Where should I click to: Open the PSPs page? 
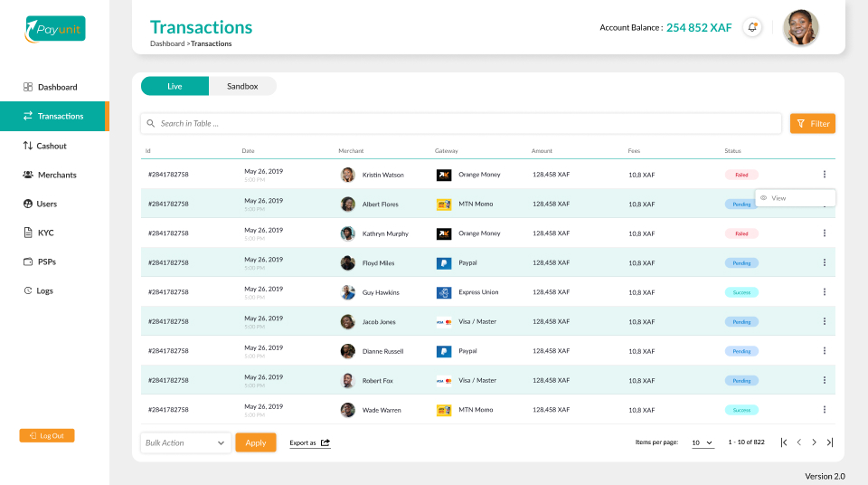tap(46, 262)
